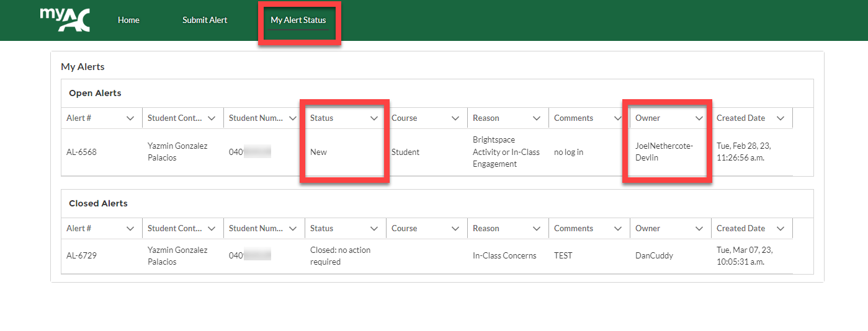
Task: Expand Open Alerts Status column chevron
Action: (x=374, y=118)
